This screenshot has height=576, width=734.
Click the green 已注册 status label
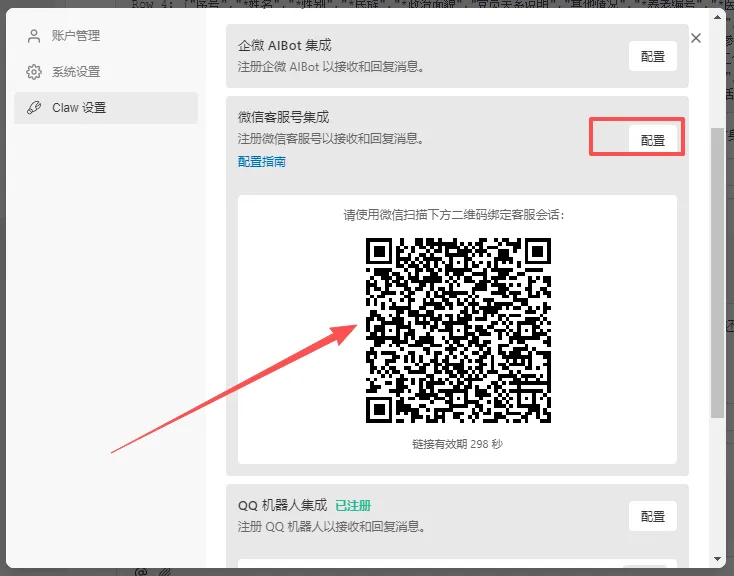pos(353,506)
